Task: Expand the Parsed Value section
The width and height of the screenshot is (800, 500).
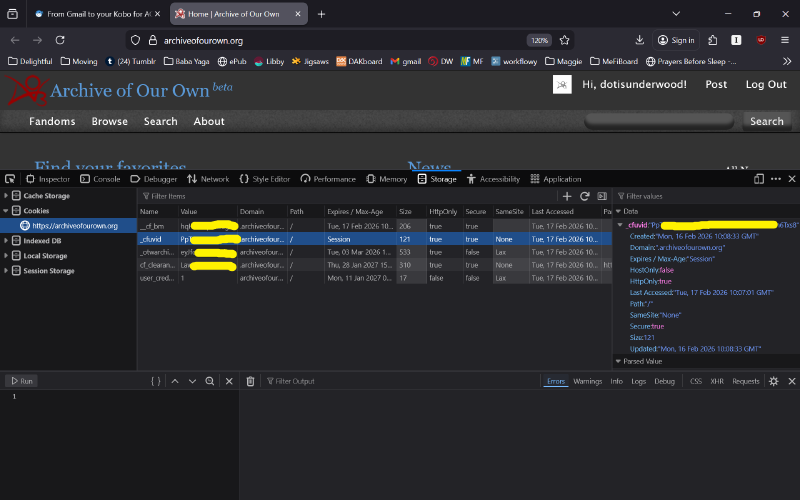Action: (x=619, y=361)
